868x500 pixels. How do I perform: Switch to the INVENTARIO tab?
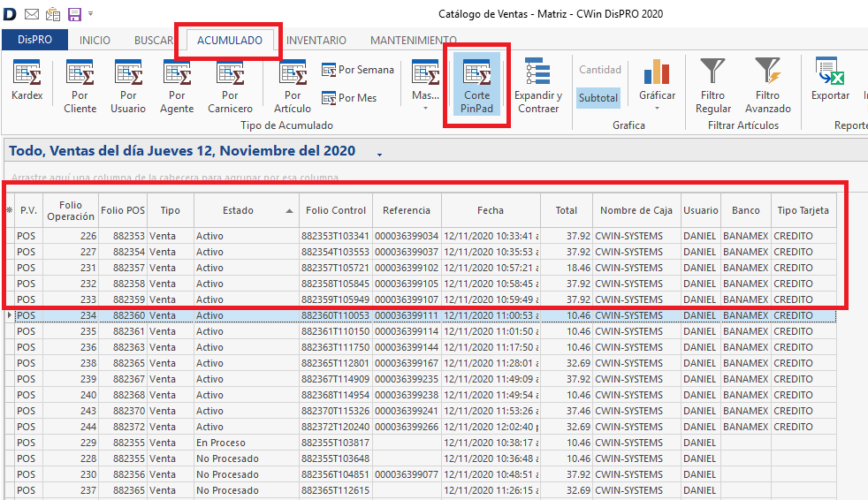point(316,41)
